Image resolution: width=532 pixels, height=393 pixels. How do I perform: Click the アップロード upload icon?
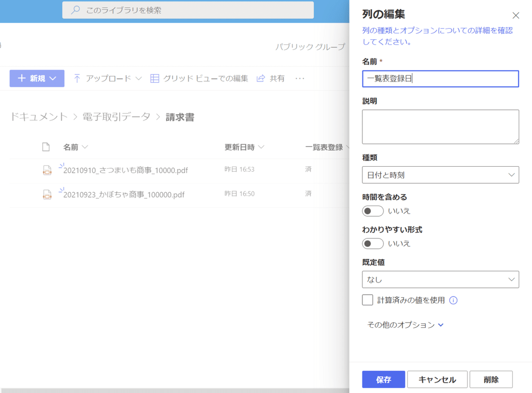76,78
